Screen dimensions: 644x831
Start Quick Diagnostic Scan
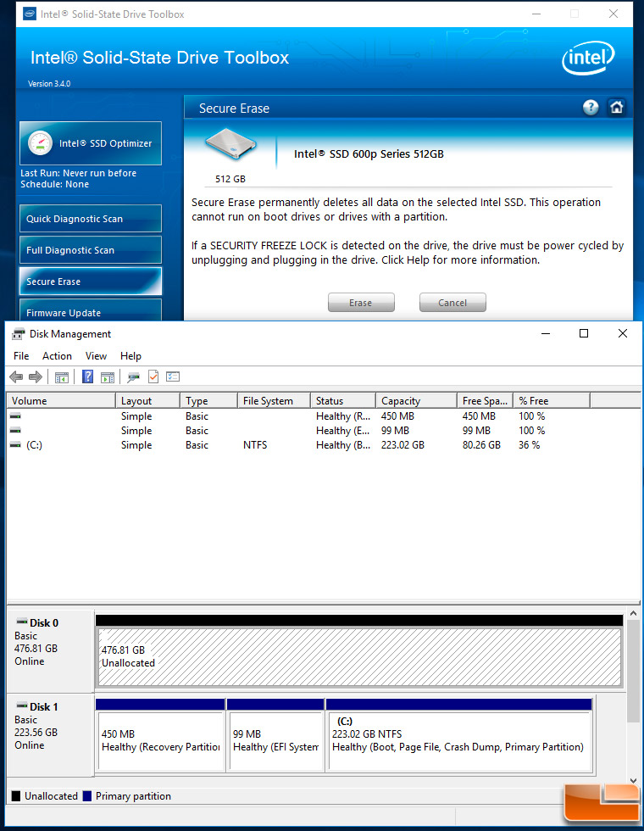(91, 219)
